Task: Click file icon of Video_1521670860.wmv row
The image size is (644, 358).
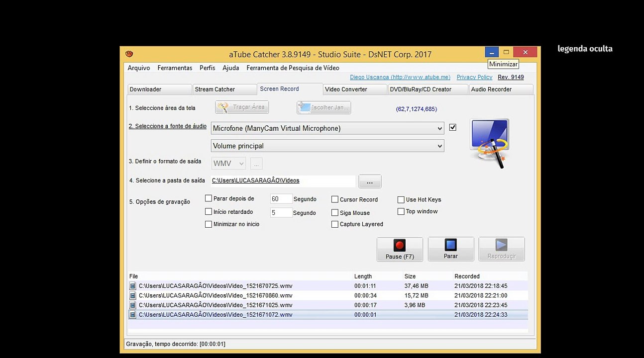Action: coord(133,295)
